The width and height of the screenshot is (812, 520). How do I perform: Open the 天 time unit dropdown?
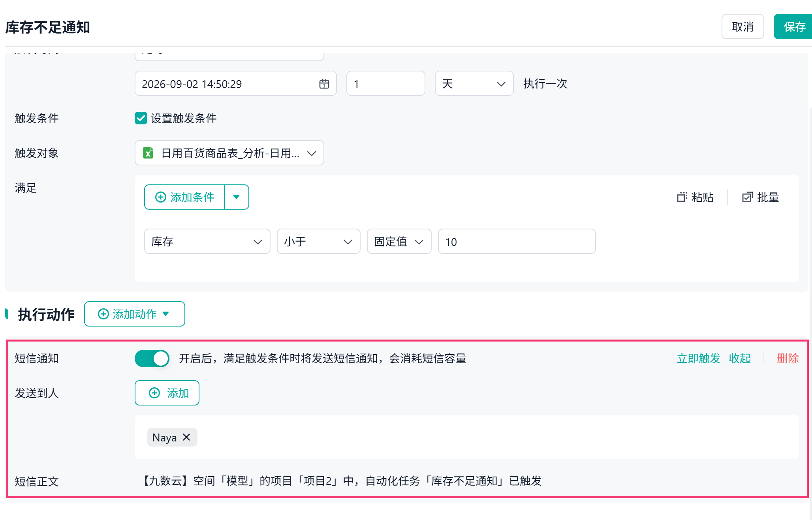coord(474,83)
